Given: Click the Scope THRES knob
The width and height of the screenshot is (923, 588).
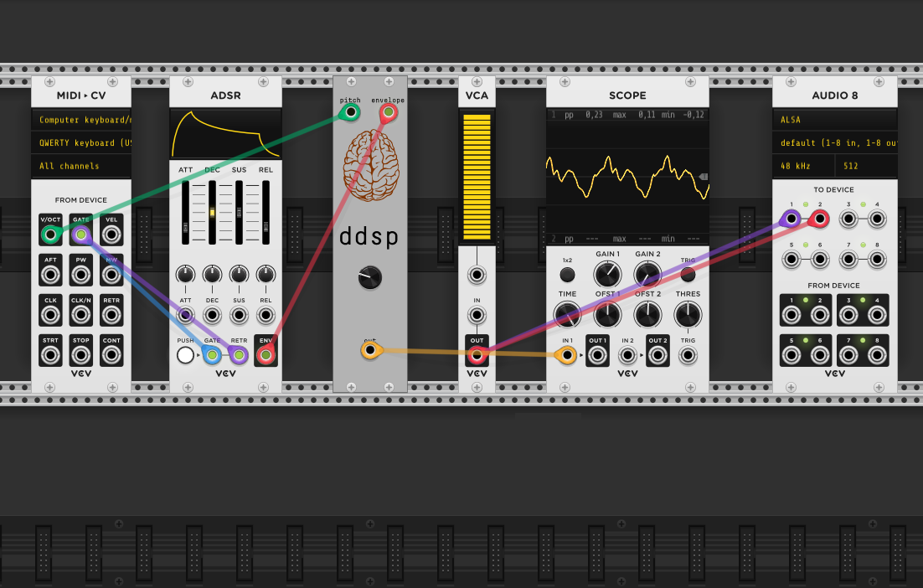Looking at the screenshot, I should point(688,315).
